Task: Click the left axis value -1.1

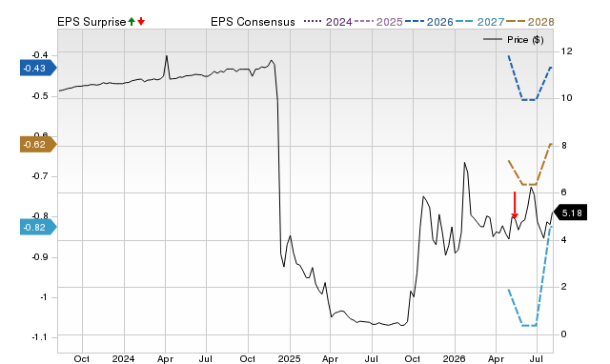Action: coord(40,337)
